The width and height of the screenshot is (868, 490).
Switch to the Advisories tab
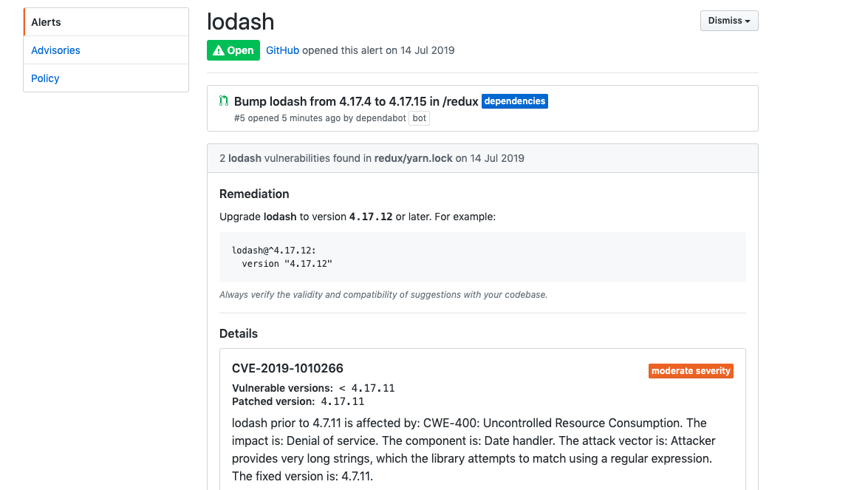pos(55,50)
